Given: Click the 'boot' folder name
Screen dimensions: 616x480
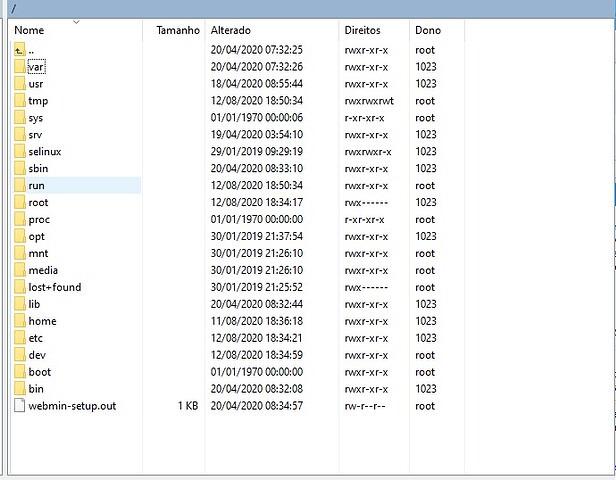Looking at the screenshot, I should tap(40, 372).
